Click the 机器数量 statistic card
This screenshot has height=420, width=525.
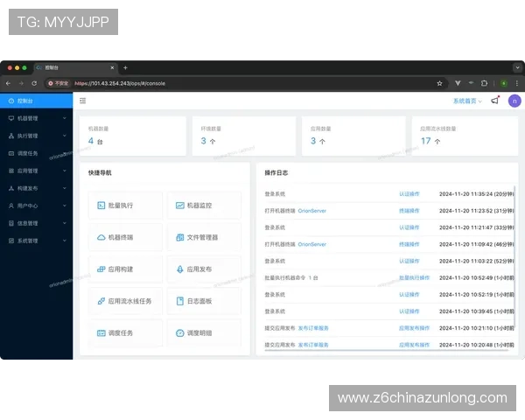133,136
